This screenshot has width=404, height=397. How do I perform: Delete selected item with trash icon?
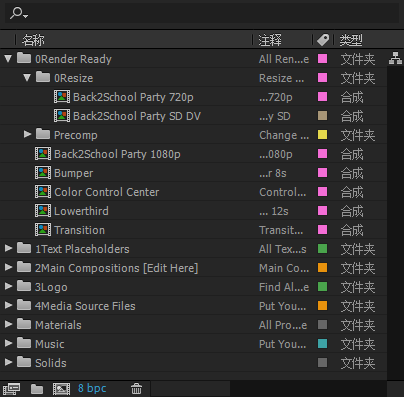tap(136, 389)
